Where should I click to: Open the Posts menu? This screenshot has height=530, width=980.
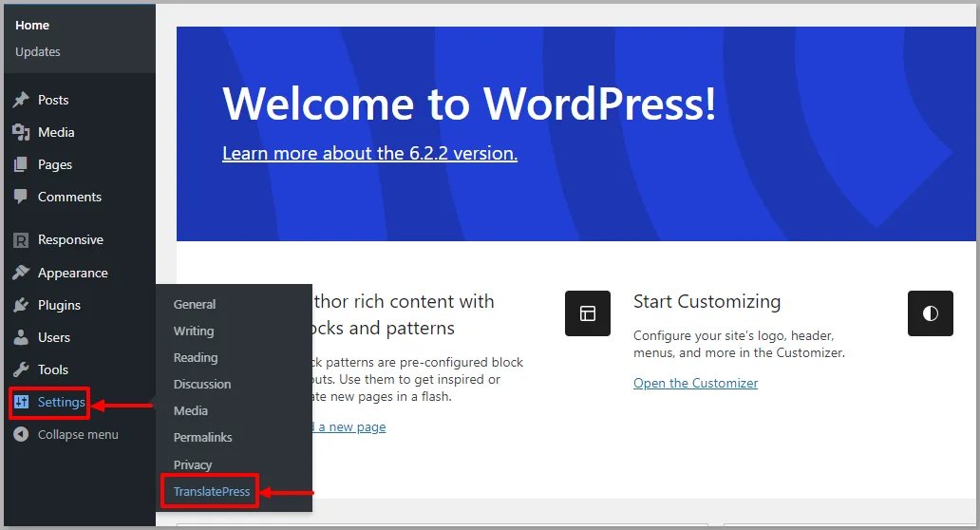(53, 100)
